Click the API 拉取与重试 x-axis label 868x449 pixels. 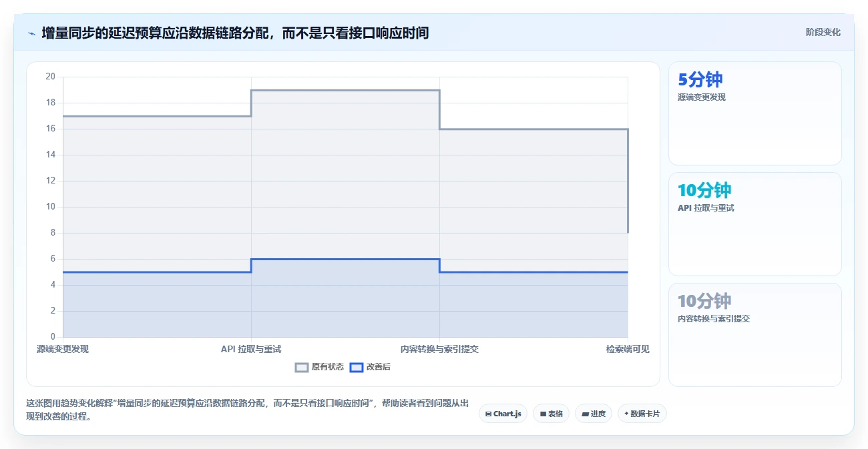point(251,349)
